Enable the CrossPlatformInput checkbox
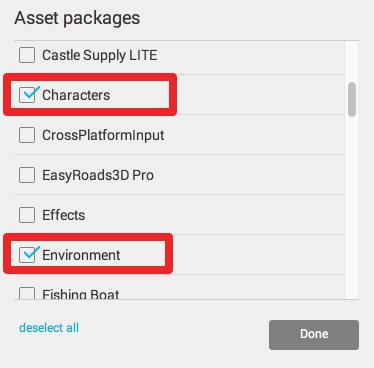 point(27,135)
